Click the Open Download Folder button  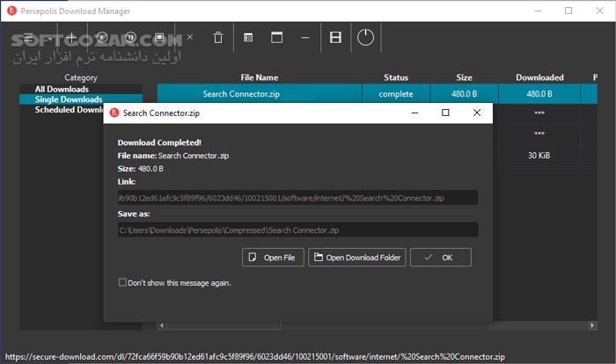356,258
